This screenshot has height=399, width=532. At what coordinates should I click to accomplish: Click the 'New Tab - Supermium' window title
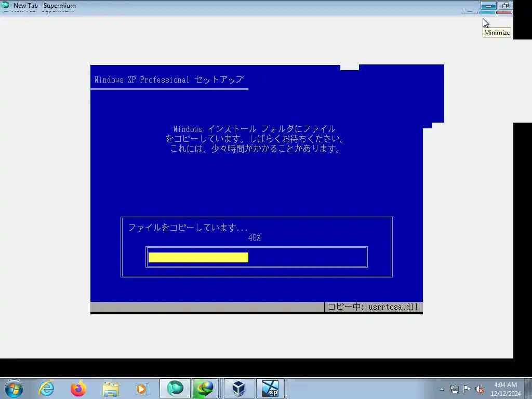point(45,5)
